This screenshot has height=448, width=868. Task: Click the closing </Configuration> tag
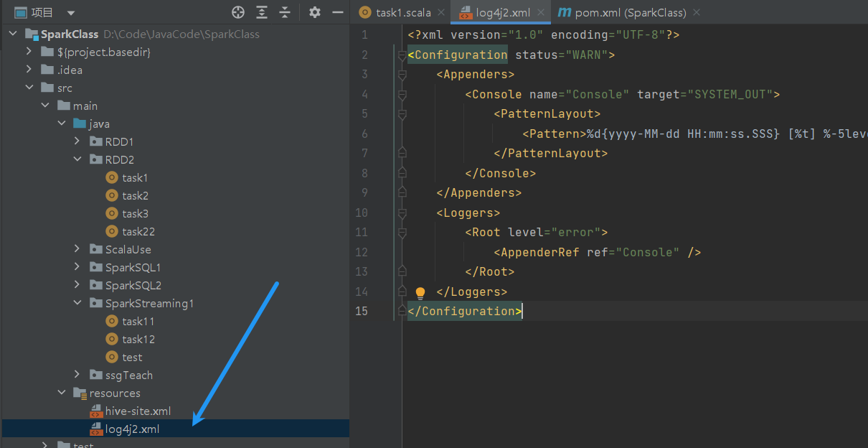[x=465, y=312]
